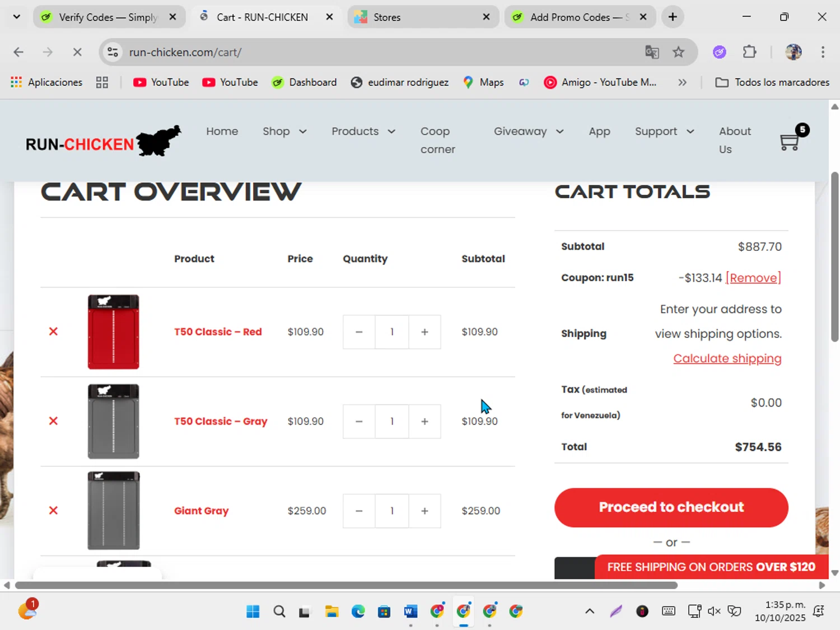
Task: Open the Maps bookmark
Action: coord(483,82)
